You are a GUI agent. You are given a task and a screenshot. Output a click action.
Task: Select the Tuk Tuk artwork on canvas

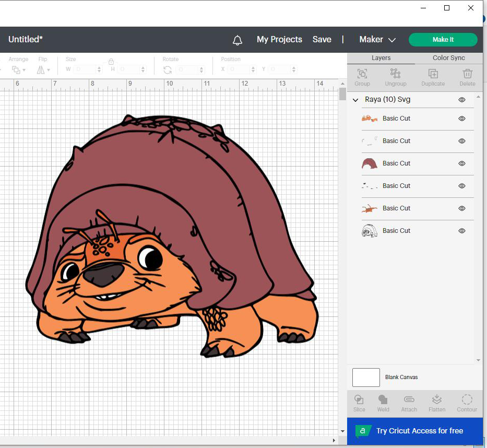tap(172, 236)
